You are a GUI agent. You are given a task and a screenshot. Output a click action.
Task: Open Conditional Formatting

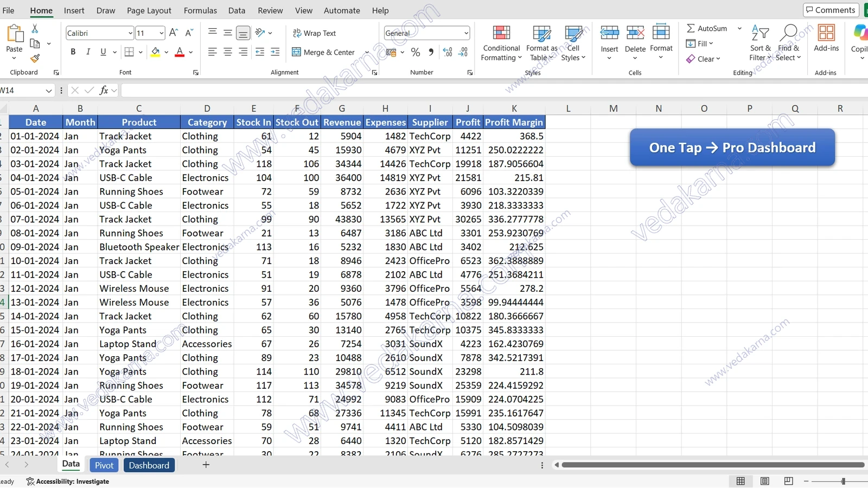pyautogui.click(x=501, y=43)
